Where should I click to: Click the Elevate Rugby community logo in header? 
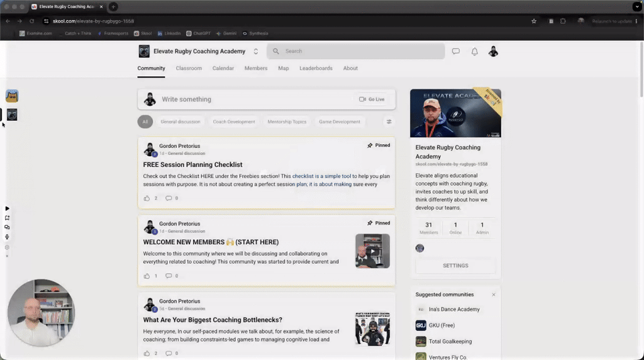click(144, 52)
